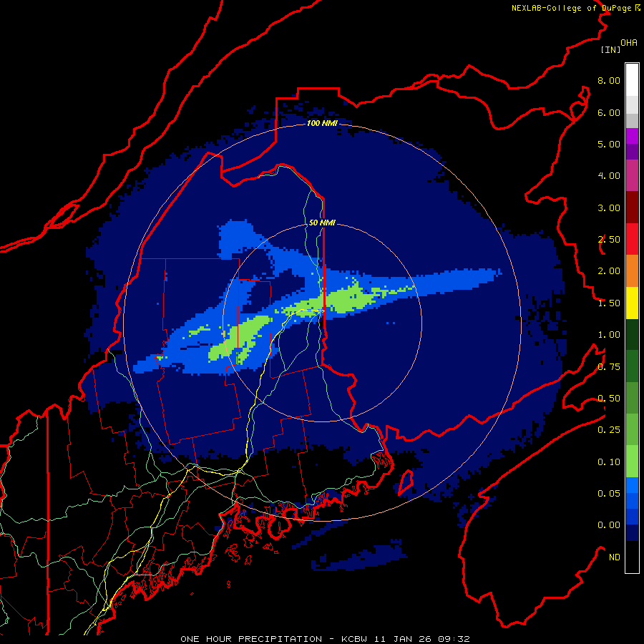The height and width of the screenshot is (644, 644).
Task: Pick the yellow legend swatch
Action: (632, 303)
